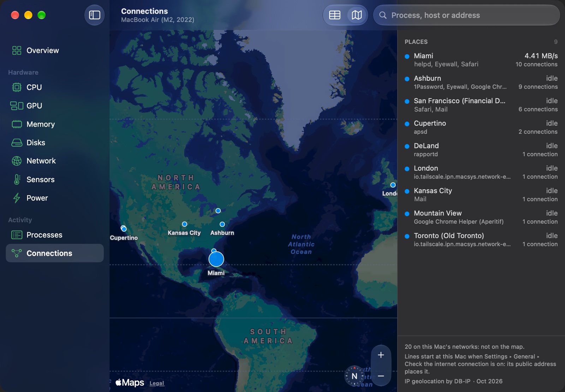Click the PLACES section header
The height and width of the screenshot is (392, 565).
tap(416, 42)
